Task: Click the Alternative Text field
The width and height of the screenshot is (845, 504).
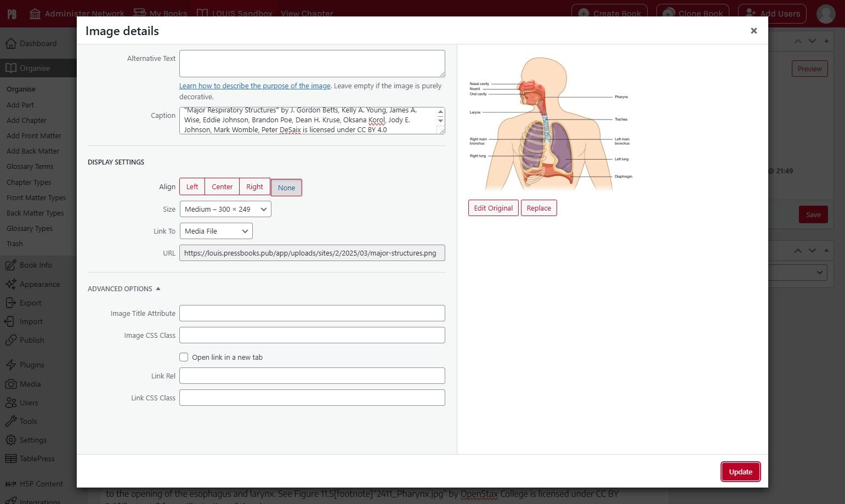Action: 312,64
